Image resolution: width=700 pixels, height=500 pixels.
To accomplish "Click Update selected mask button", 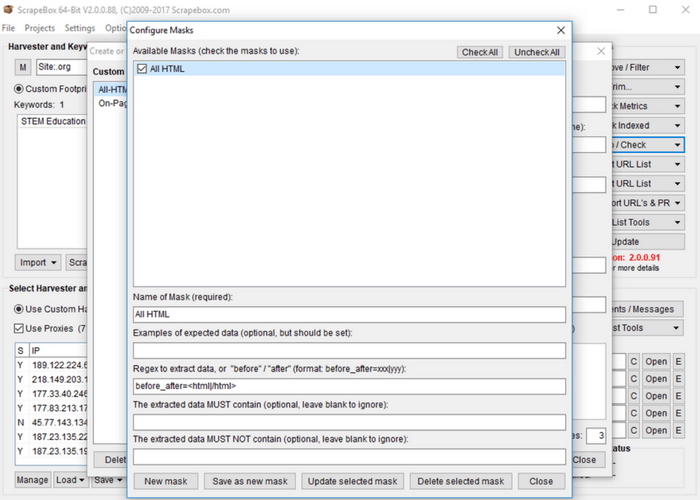I will (352, 481).
